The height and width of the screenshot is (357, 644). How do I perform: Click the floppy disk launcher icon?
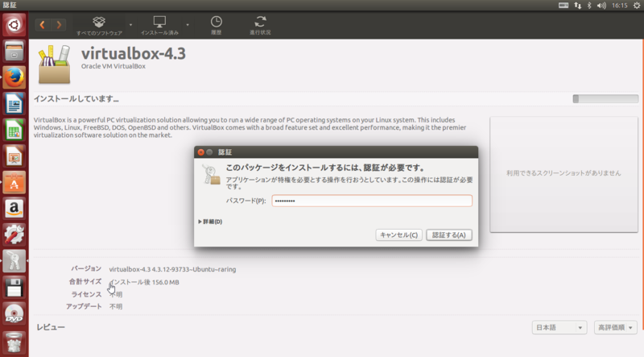click(x=14, y=288)
